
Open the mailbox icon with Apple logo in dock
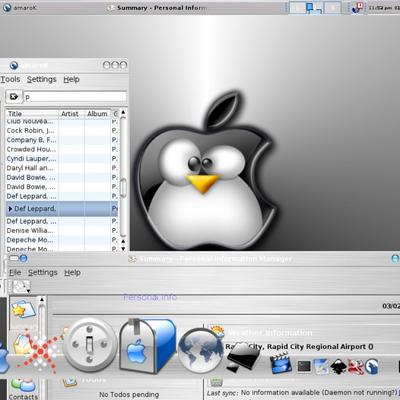pyautogui.click(x=147, y=347)
